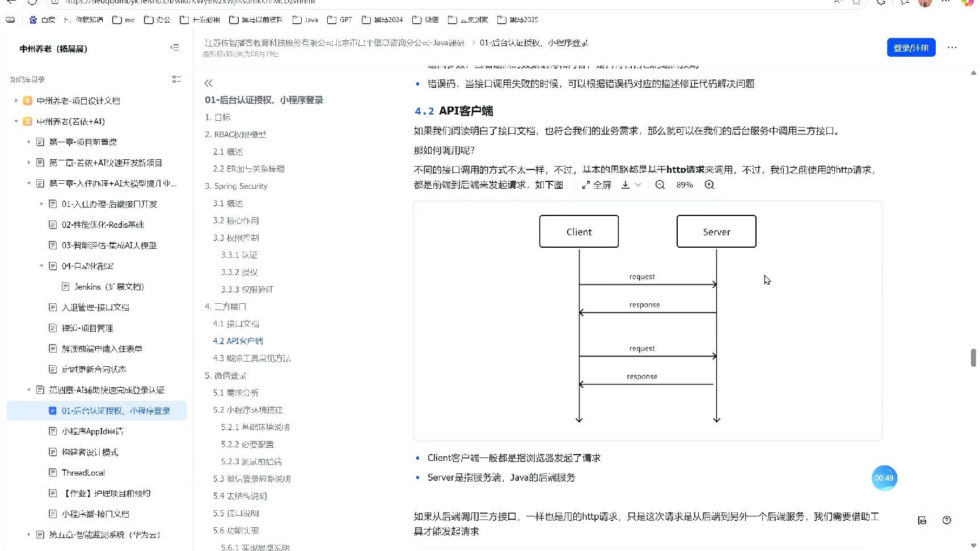Open 定时更新合同状态 page
This screenshot has width=980, height=551.
(94, 369)
